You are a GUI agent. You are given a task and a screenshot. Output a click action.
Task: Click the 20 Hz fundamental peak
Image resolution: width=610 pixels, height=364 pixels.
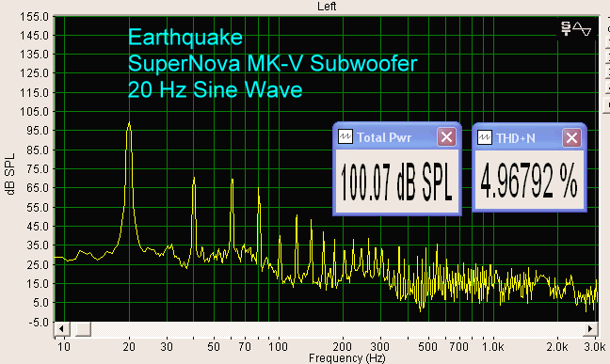[x=129, y=123]
